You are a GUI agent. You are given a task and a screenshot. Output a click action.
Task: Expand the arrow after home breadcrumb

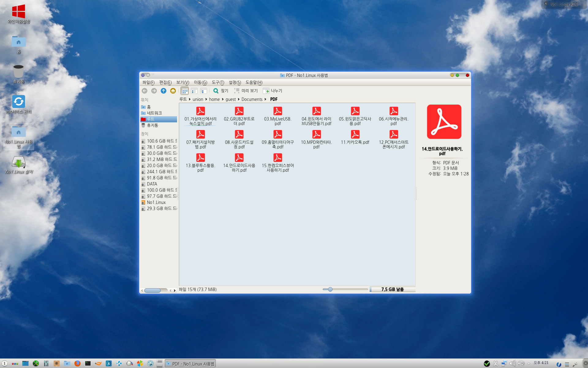coord(223,99)
